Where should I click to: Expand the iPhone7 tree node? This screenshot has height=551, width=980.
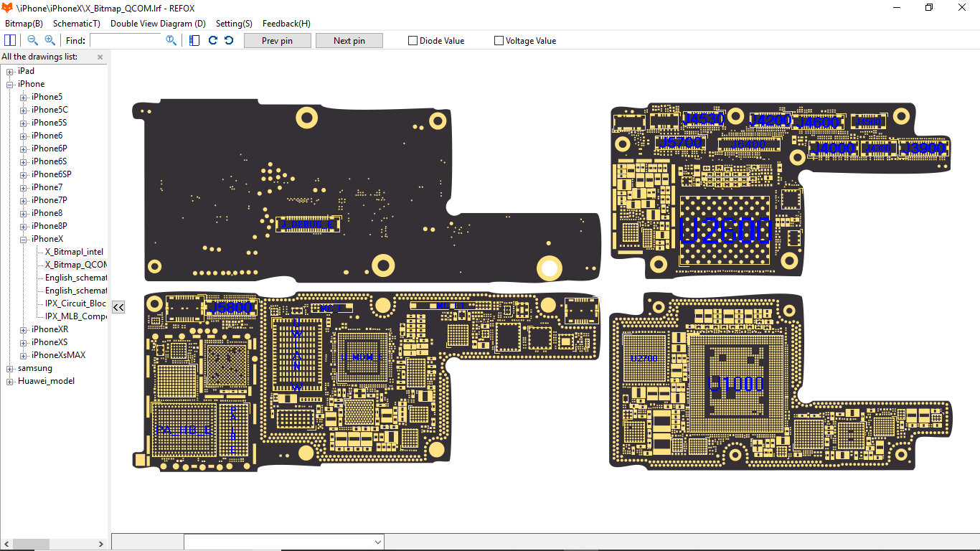24,187
